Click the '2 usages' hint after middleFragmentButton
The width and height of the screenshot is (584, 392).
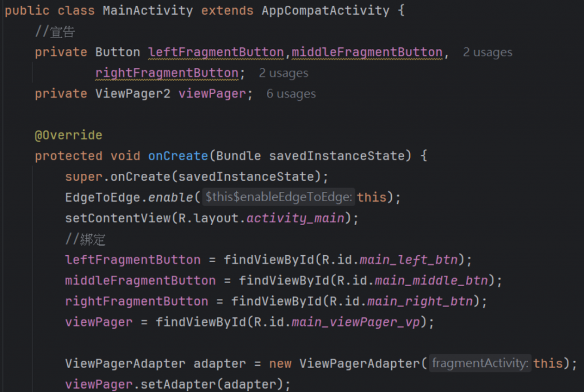488,52
